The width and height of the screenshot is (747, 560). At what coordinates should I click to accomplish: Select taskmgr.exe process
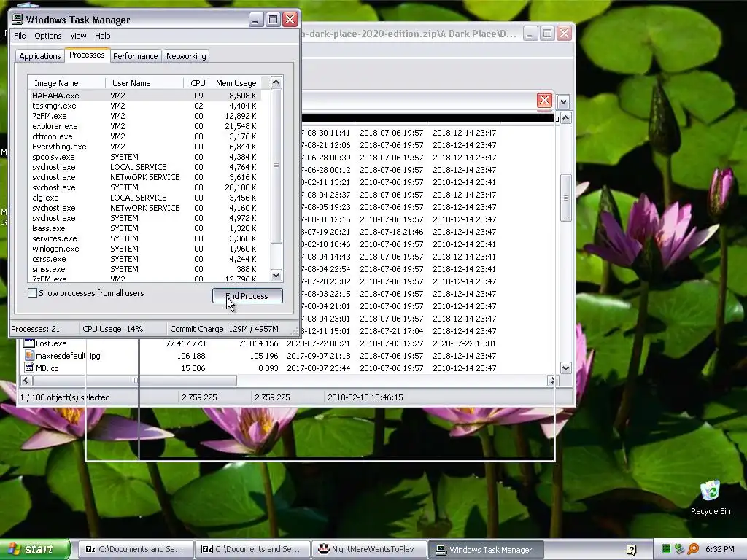pyautogui.click(x=145, y=106)
